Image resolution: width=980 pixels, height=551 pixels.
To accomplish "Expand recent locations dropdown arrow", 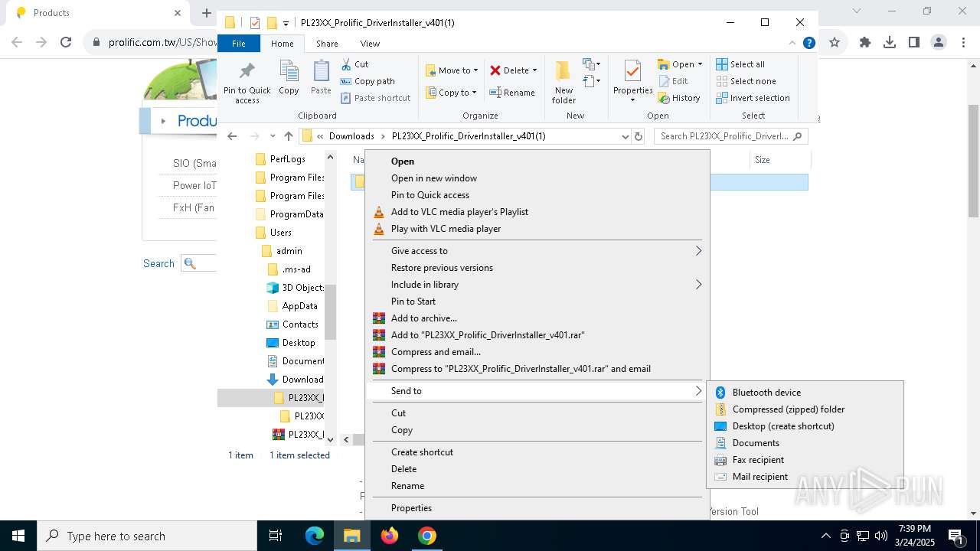I will 273,136.
